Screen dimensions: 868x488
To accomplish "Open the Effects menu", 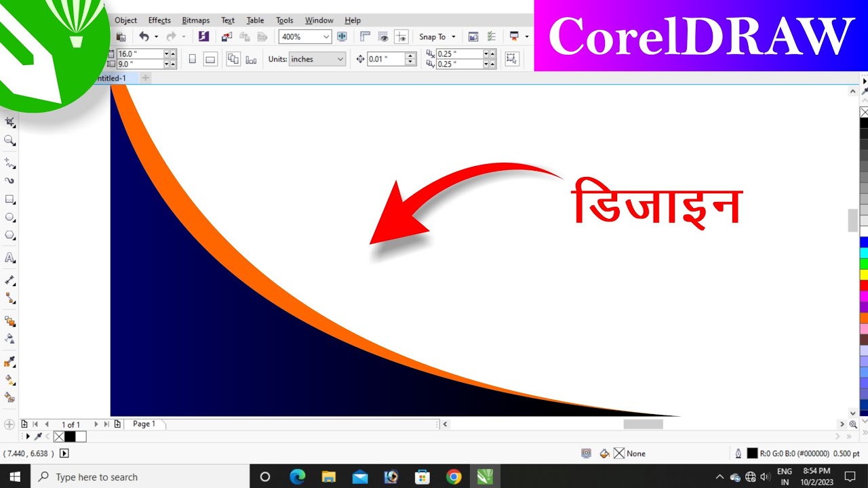I will pyautogui.click(x=159, y=20).
